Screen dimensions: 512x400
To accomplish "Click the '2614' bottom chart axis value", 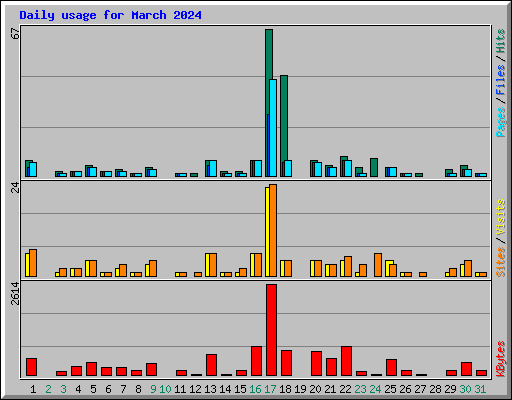I will point(15,293).
